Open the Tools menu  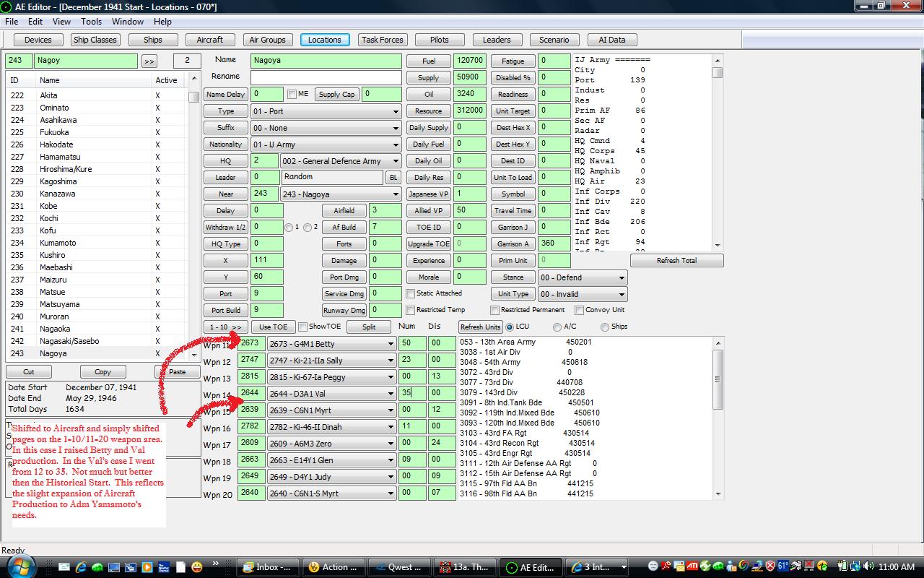pyautogui.click(x=91, y=22)
